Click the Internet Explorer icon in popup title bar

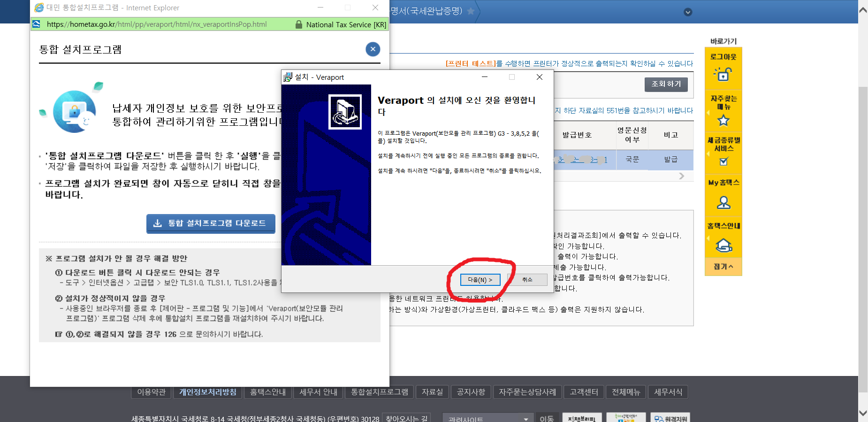click(x=39, y=8)
